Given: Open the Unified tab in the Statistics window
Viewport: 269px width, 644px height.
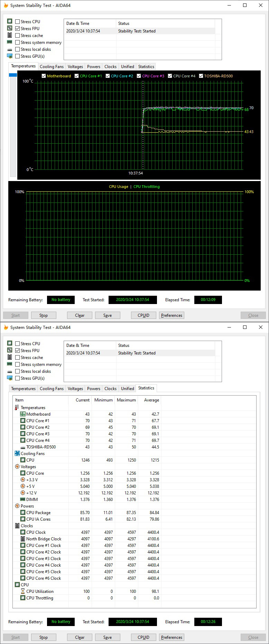Looking at the screenshot, I should tap(127, 389).
